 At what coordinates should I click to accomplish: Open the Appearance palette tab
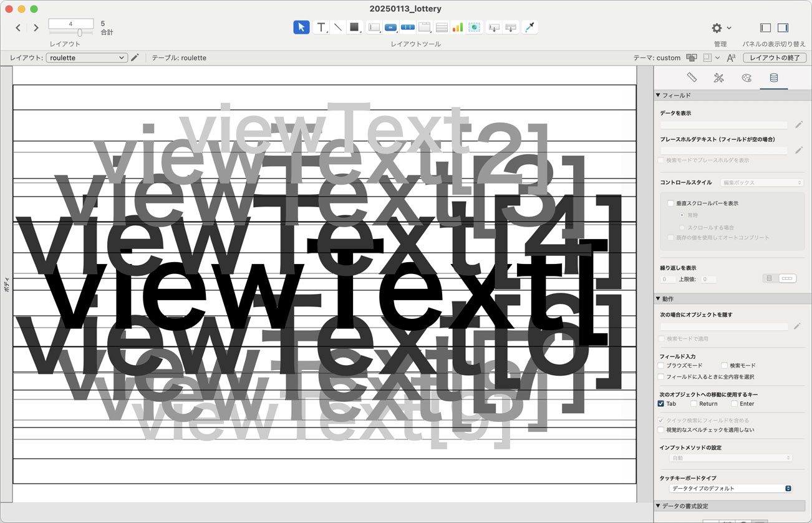747,77
